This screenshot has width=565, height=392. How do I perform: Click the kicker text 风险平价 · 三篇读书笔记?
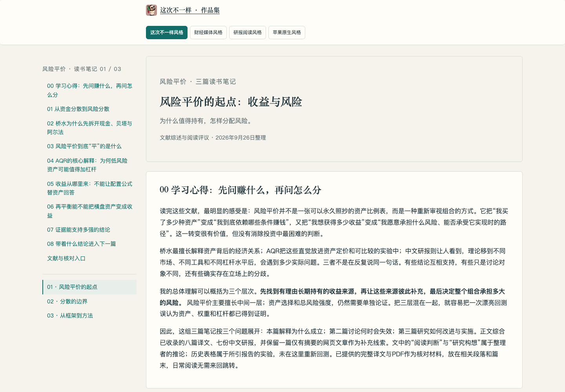tap(198, 82)
